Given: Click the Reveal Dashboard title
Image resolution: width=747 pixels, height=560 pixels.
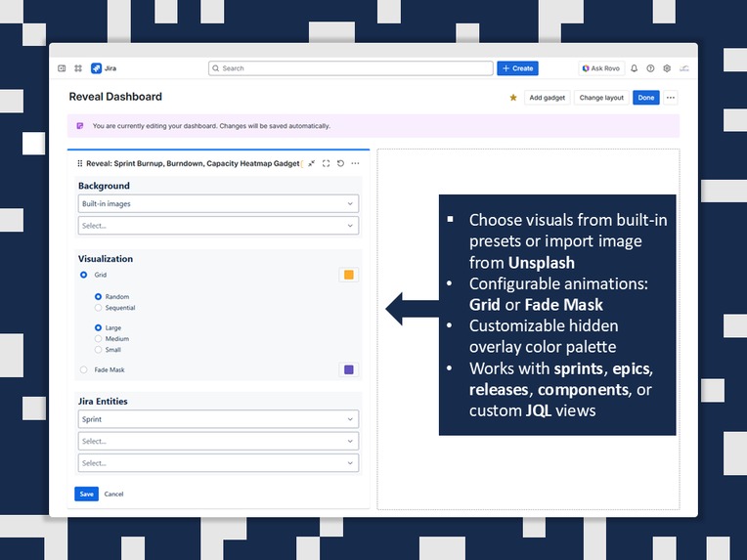Looking at the screenshot, I should (x=115, y=97).
